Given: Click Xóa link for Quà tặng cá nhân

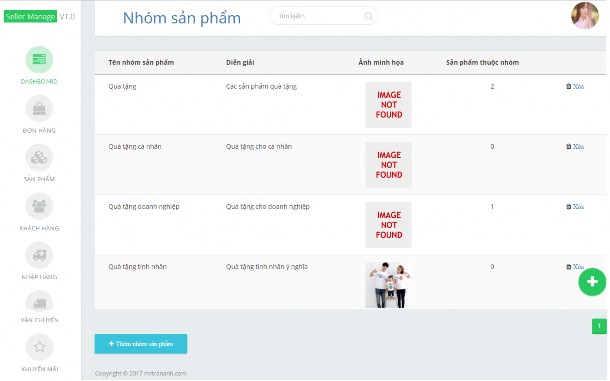Looking at the screenshot, I should coord(578,147).
